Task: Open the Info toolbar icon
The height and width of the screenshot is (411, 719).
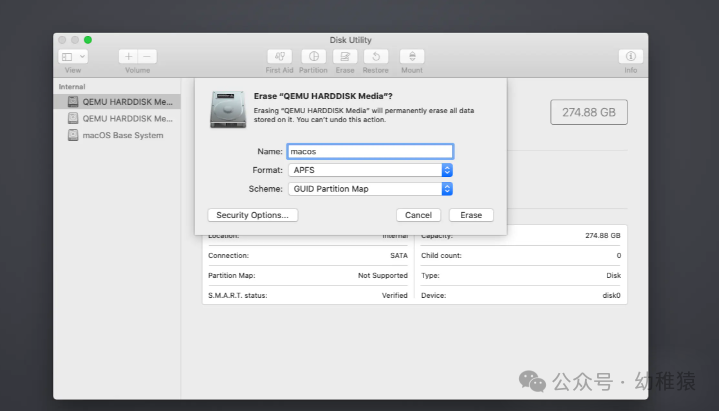Action: (x=631, y=56)
